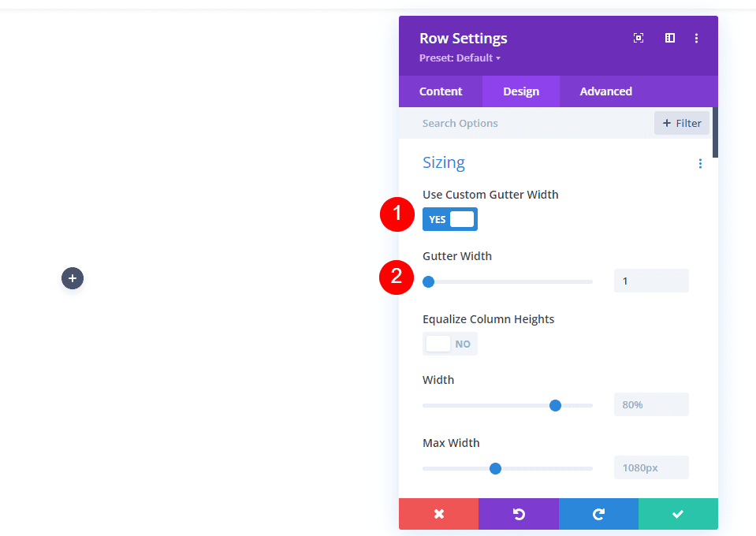Adjust the Gutter Width slider
The image size is (756, 536).
point(428,281)
